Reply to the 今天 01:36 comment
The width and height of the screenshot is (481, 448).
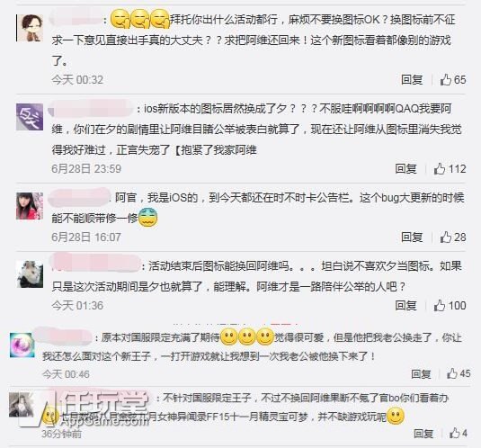[x=405, y=306]
